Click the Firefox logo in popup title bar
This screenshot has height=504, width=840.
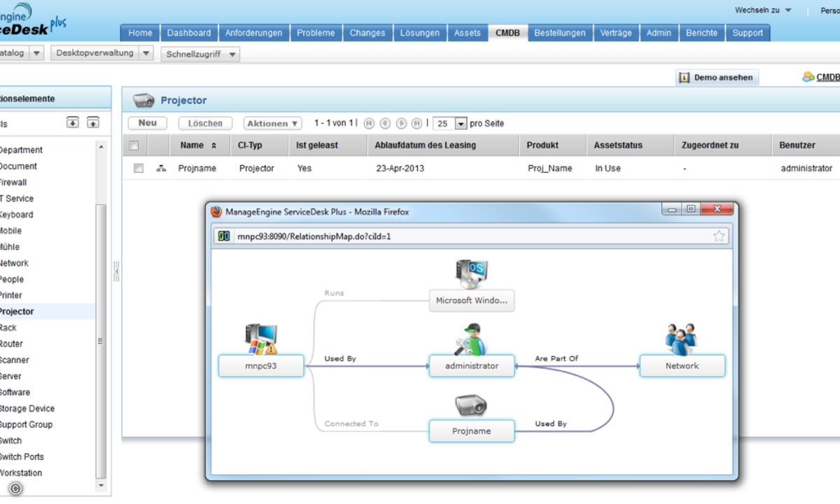tap(216, 211)
